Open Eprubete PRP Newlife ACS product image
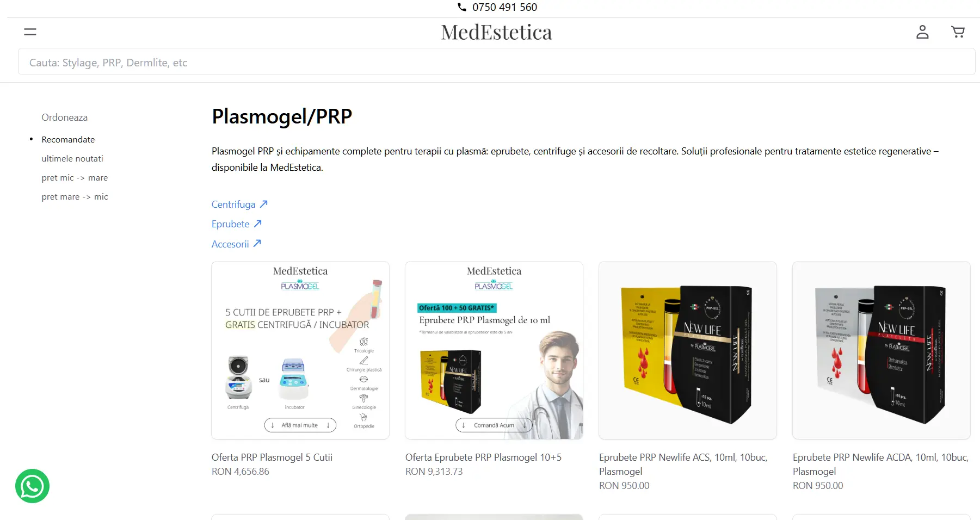The width and height of the screenshot is (980, 520). (688, 350)
